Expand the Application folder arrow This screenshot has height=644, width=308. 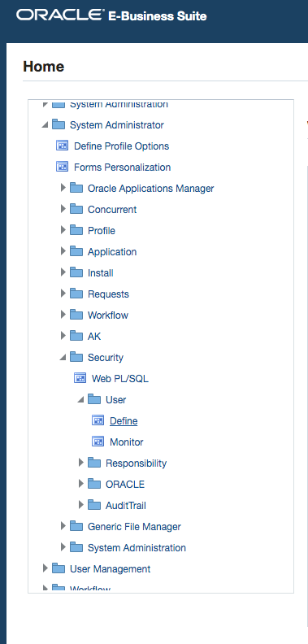[63, 251]
